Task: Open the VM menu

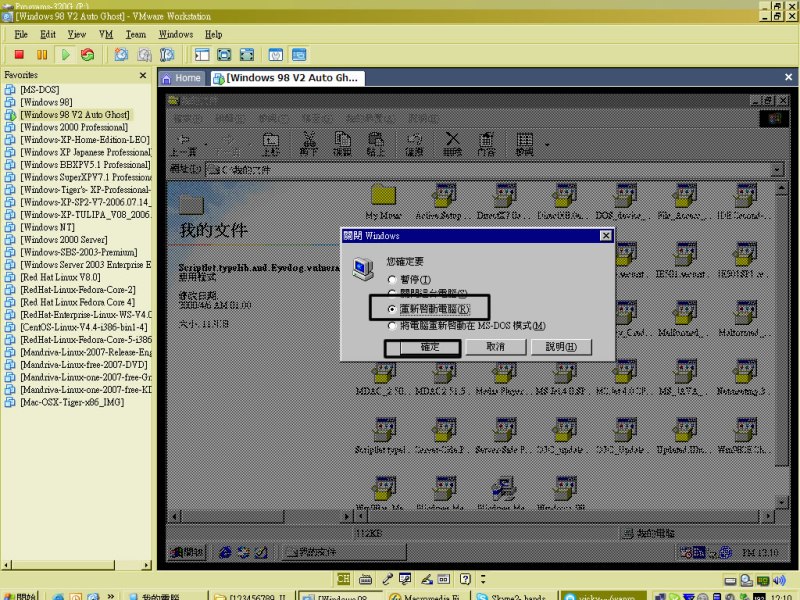Action: click(106, 35)
